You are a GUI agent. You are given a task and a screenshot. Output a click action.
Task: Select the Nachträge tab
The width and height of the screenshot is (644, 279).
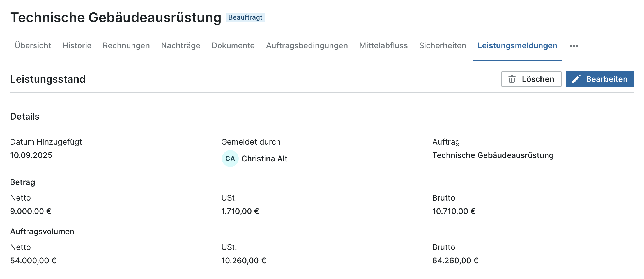click(181, 45)
